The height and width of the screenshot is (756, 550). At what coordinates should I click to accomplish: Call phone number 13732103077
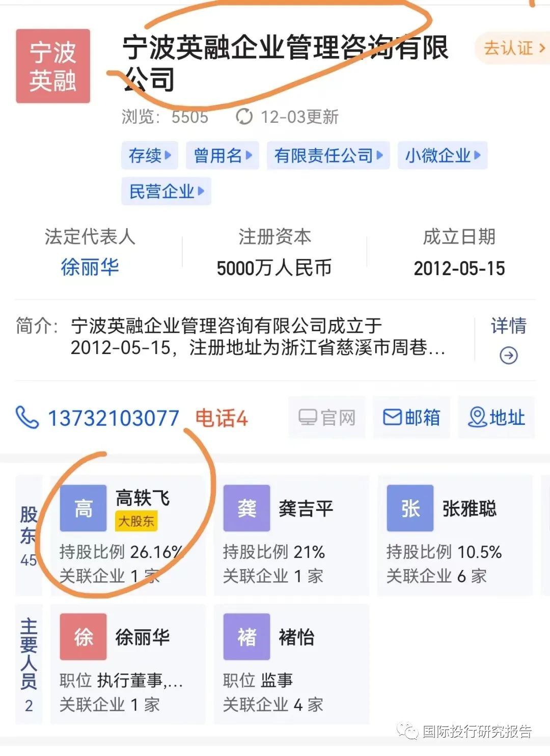(113, 418)
